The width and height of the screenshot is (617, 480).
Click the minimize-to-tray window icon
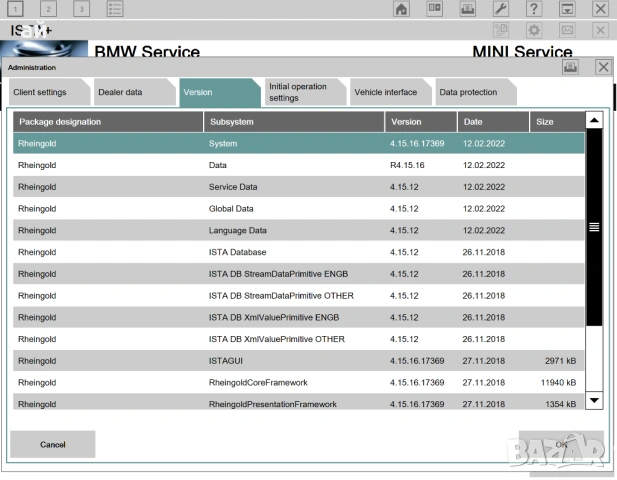(x=567, y=9)
